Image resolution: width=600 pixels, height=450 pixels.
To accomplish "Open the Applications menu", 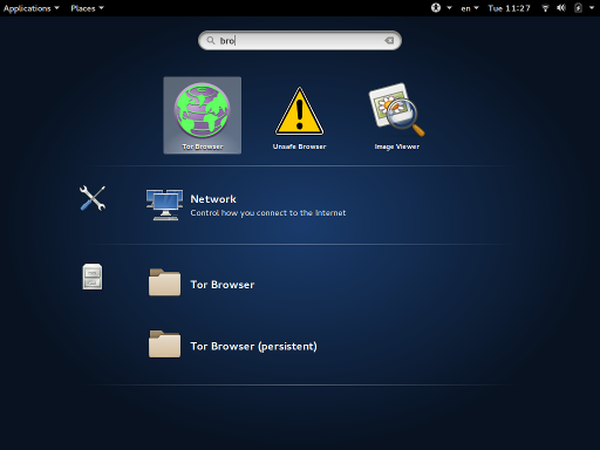I will click(31, 8).
